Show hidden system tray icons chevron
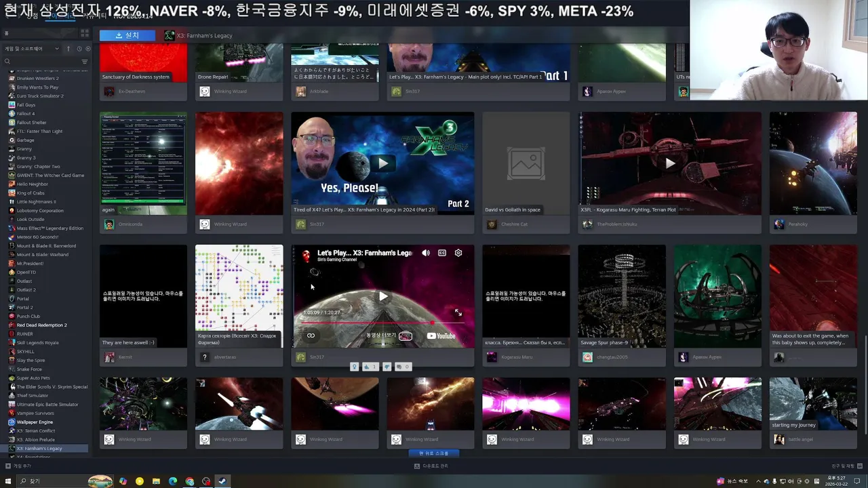 (x=758, y=481)
